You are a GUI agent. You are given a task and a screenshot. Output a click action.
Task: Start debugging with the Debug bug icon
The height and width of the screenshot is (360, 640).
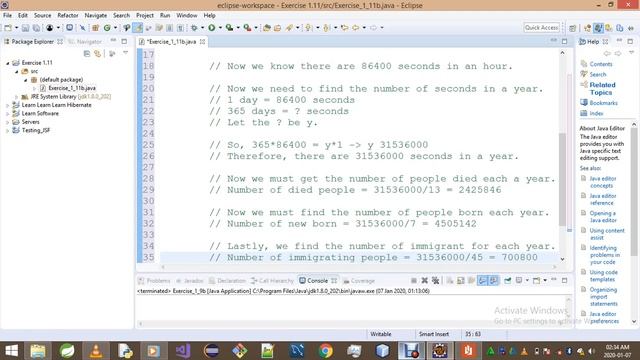(194, 28)
